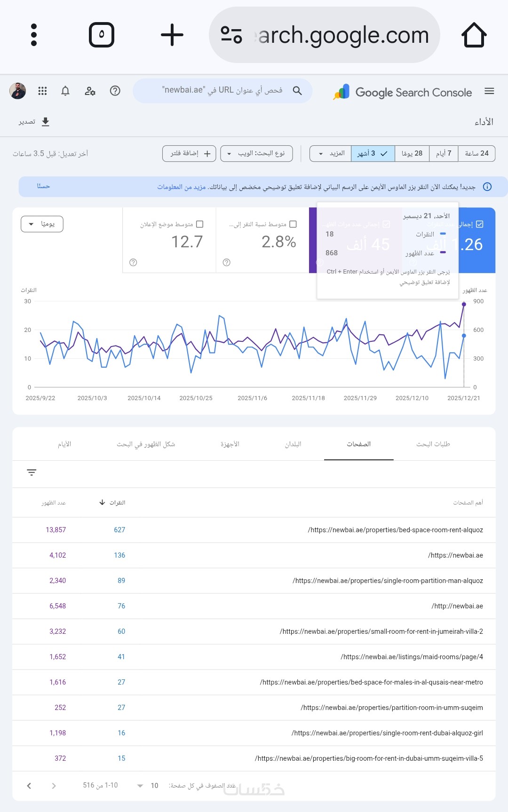Click the export download icon
Viewport: 508px width, 812px height.
point(45,122)
